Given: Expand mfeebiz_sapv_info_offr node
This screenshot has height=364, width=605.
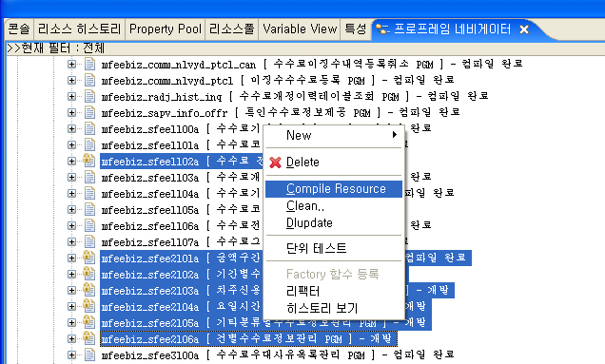Looking at the screenshot, I should [71, 112].
